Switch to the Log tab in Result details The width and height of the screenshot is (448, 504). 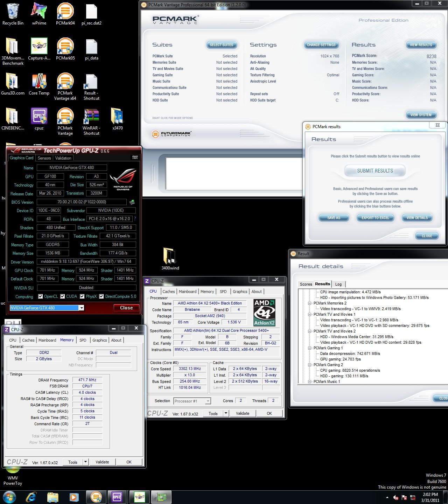[338, 284]
